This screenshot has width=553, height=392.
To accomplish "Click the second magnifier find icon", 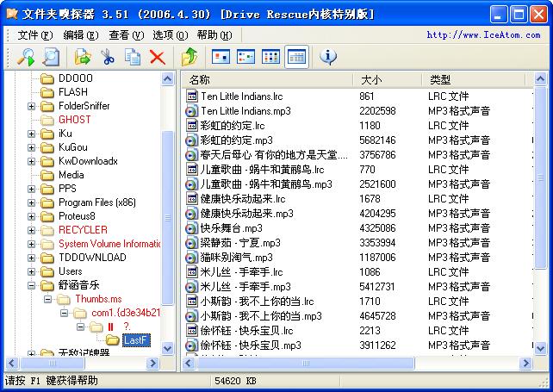I will click(x=51, y=57).
